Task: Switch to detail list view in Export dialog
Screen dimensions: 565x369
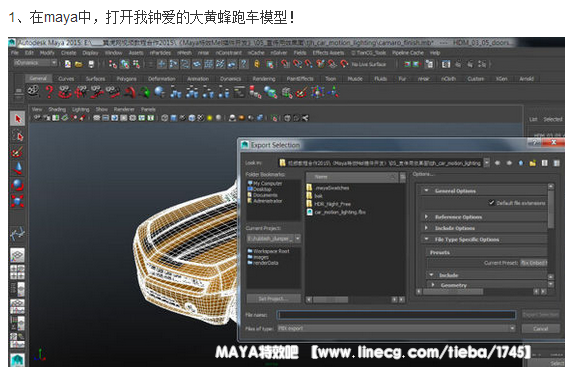Action: coord(556,163)
